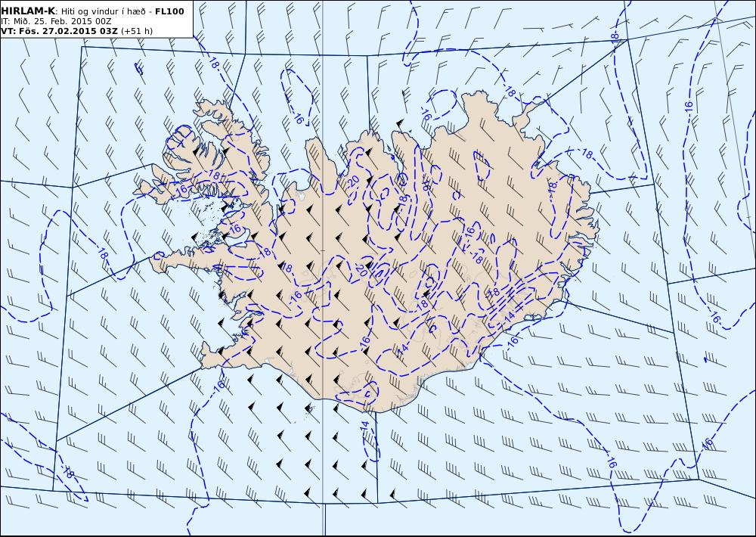Click the 'VT: Fös. 27.02.2015 03Z' valid time
This screenshot has height=537, width=756.
point(59,31)
